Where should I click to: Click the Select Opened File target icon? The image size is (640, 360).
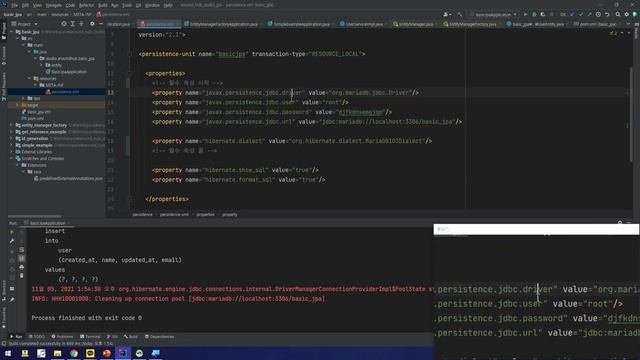coord(64,24)
